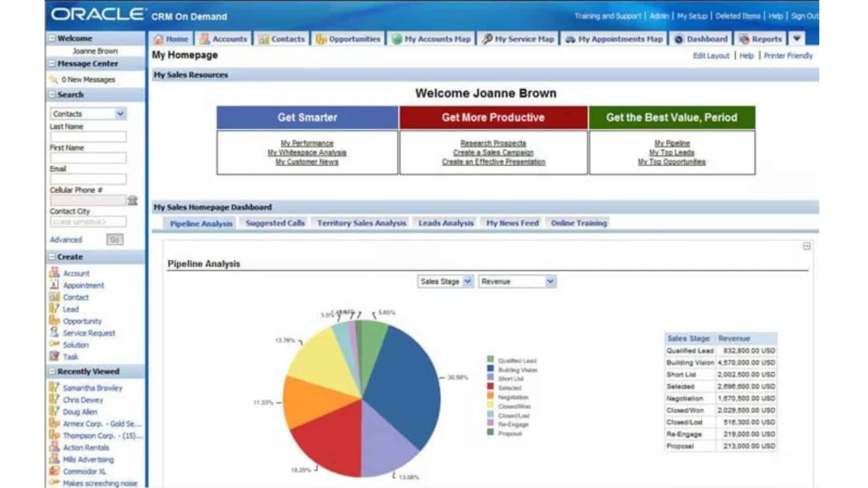The height and width of the screenshot is (488, 868).
Task: Click the icon next to Action Rentals
Action: coord(54,447)
